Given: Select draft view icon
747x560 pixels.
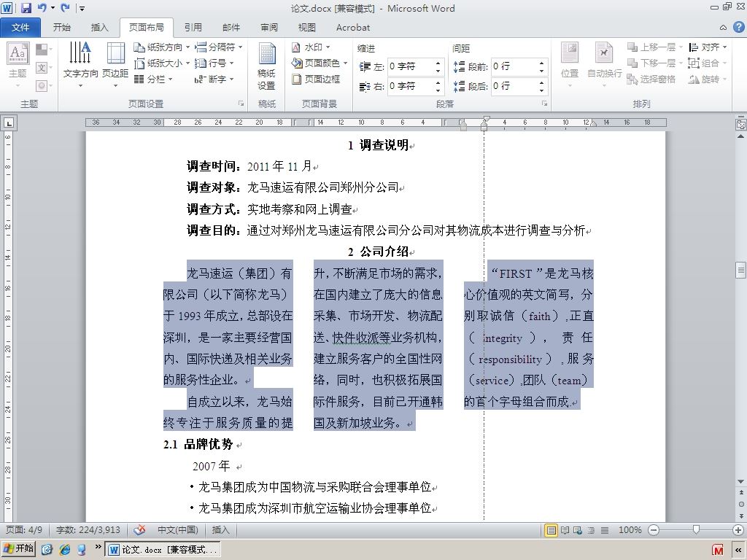Looking at the screenshot, I should click(x=605, y=530).
